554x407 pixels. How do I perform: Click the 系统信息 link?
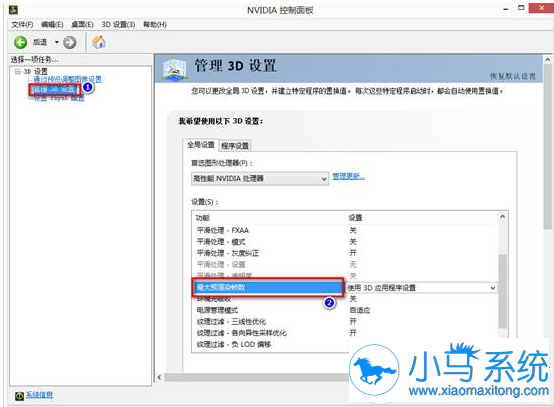click(x=39, y=395)
